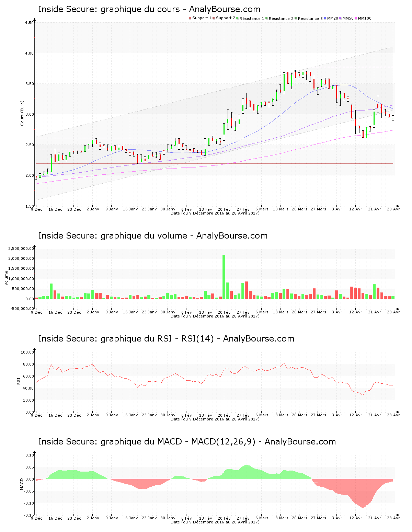Click the Support 1 legend color square
This screenshot has width=412, height=532.
tap(190, 18)
